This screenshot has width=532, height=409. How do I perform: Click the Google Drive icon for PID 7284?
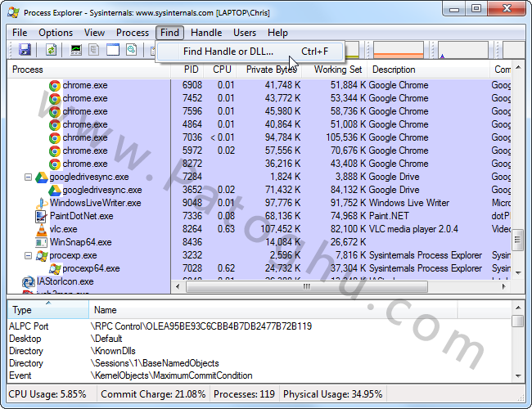tap(42, 178)
